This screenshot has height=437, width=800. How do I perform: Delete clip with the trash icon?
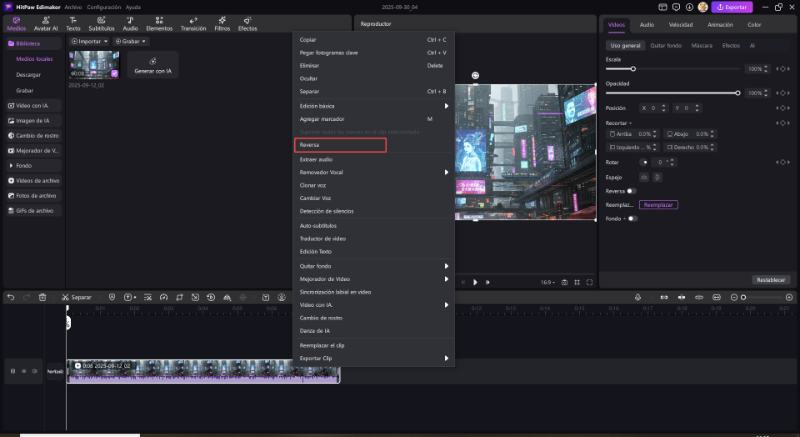tap(42, 297)
